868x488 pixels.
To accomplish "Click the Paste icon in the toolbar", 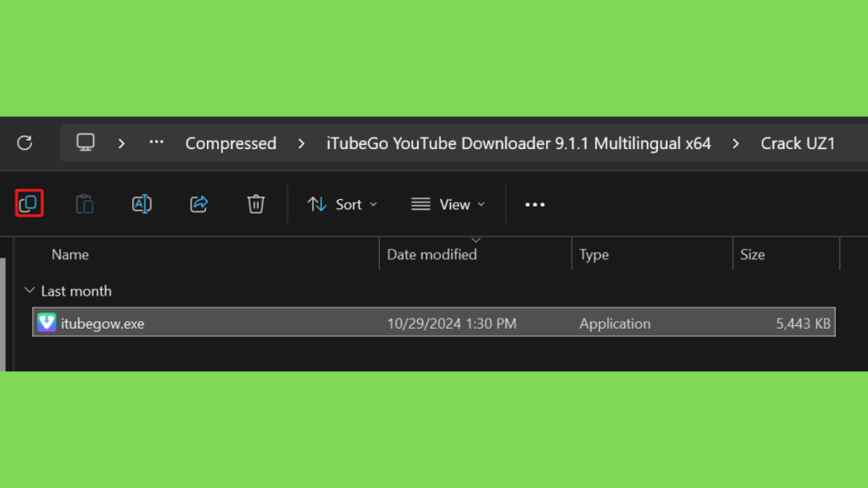I will click(x=84, y=204).
